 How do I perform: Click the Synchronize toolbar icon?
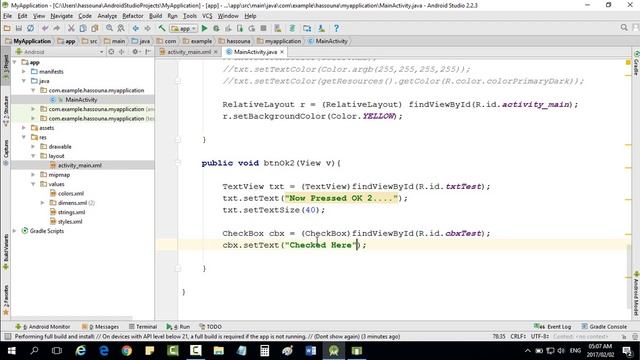31,28
